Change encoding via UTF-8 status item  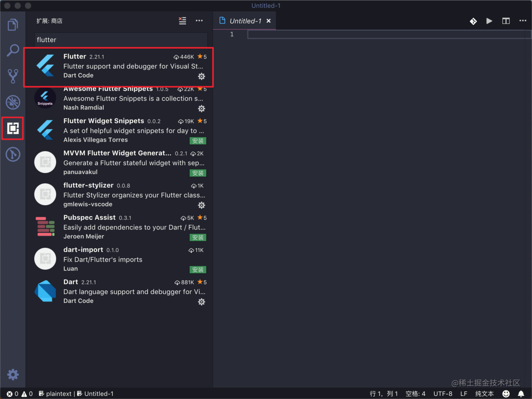[x=443, y=393]
